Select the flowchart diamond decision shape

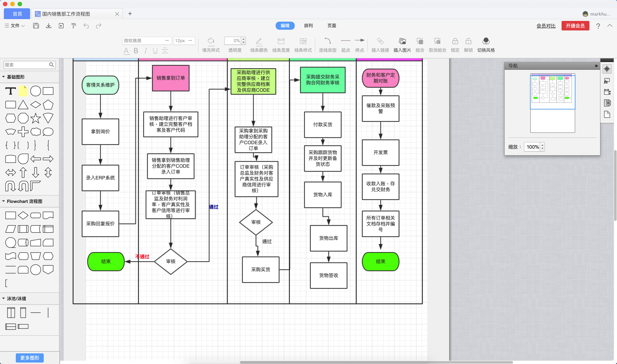pyautogui.click(x=23, y=215)
